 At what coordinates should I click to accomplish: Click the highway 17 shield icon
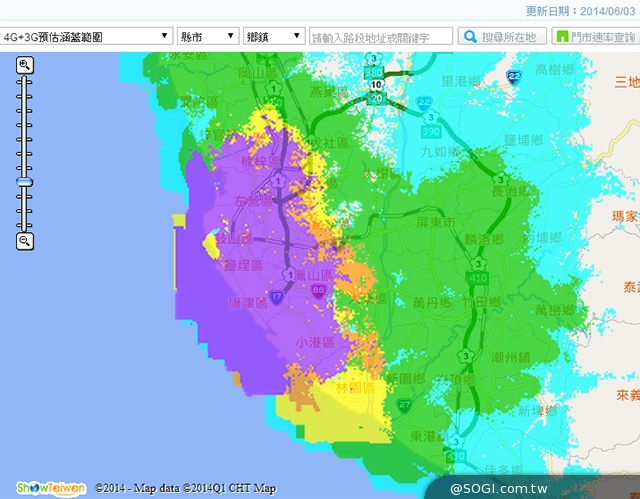(276, 297)
